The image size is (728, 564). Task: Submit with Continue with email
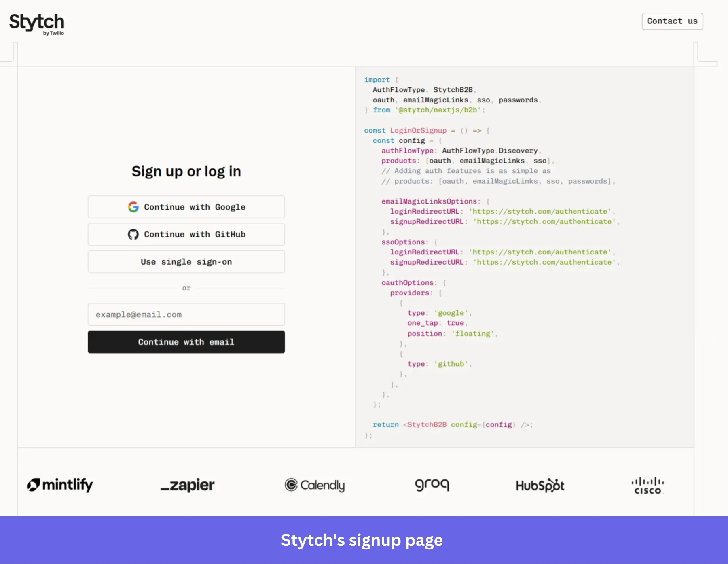[186, 342]
